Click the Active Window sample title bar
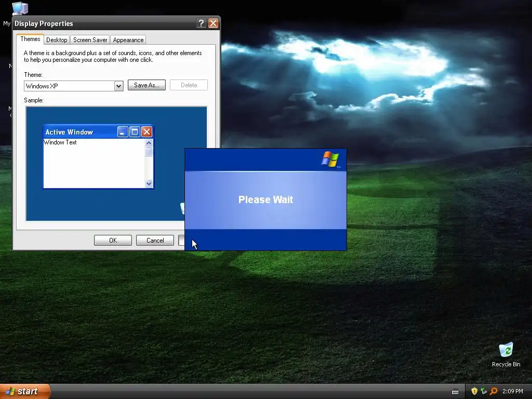The image size is (532, 399). click(x=98, y=131)
